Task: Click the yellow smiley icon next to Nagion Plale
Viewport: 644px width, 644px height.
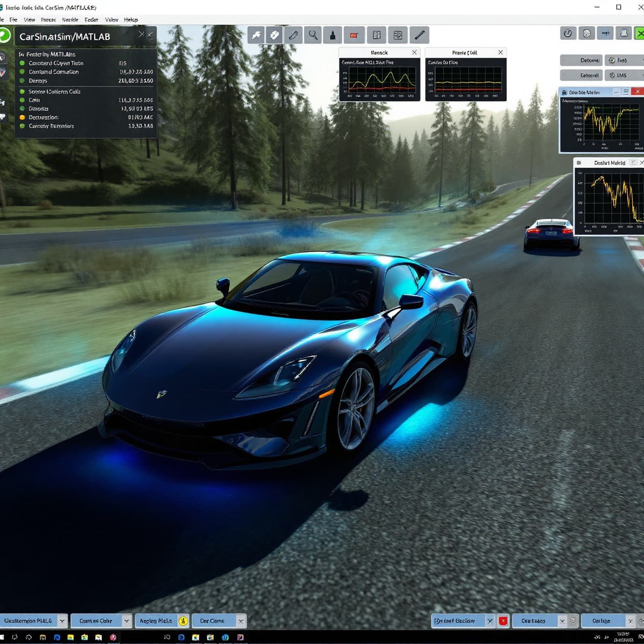Action: pos(183,621)
